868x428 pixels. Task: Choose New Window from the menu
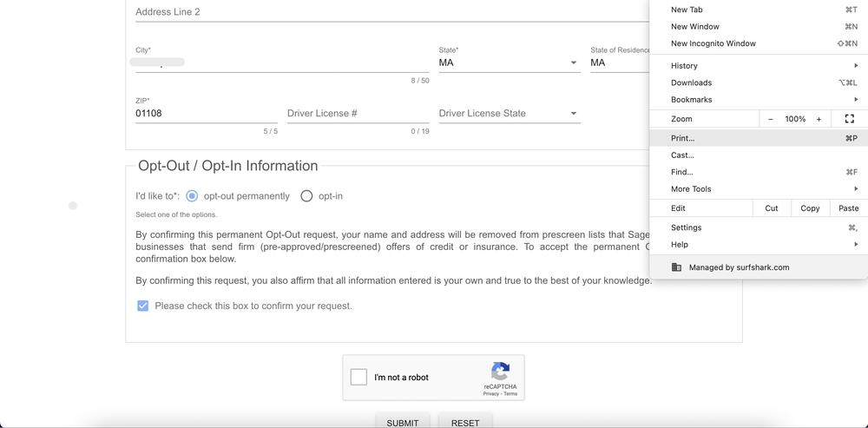(x=759, y=27)
